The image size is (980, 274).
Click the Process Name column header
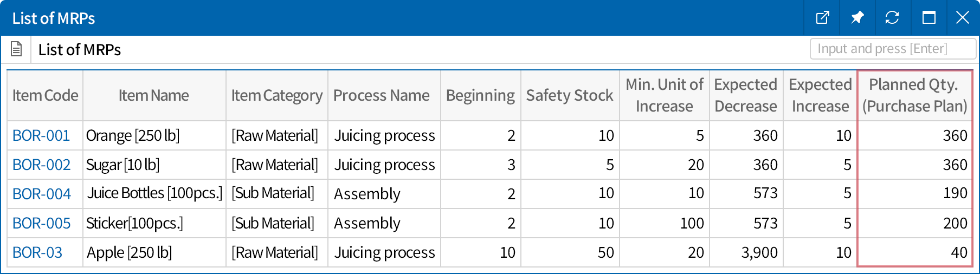coord(381,96)
